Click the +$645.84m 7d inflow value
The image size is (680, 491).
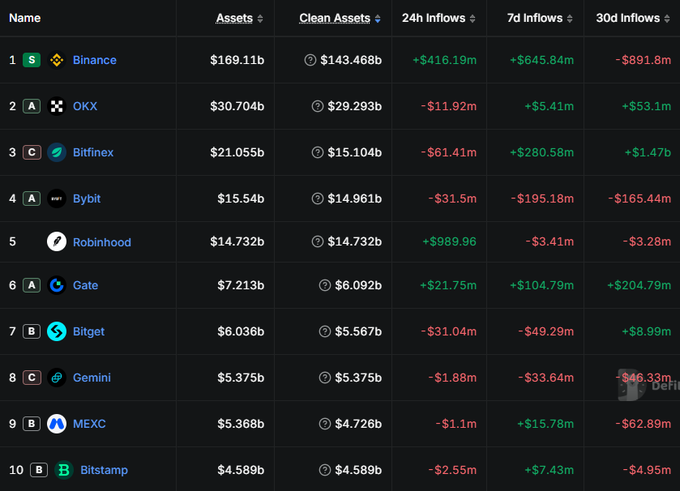click(542, 60)
